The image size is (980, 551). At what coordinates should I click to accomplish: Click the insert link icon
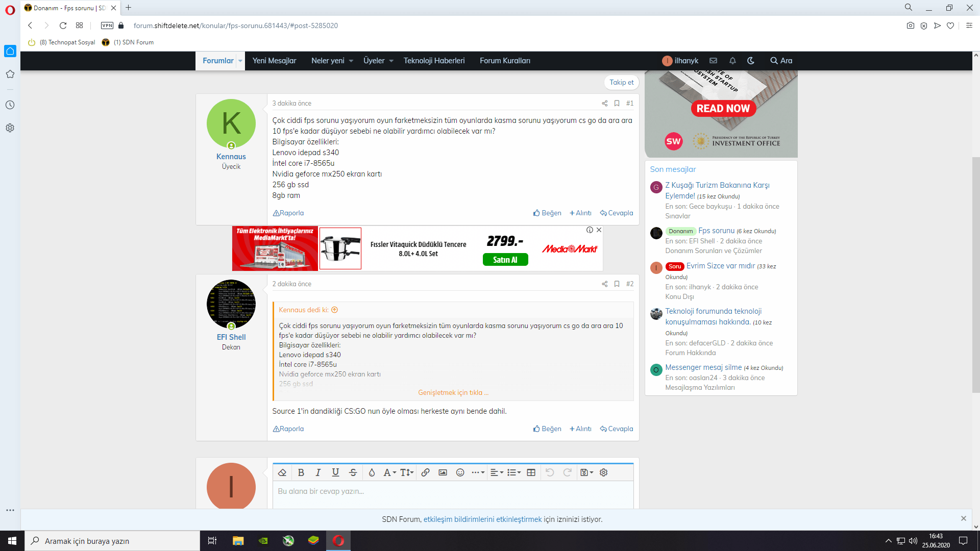click(425, 472)
